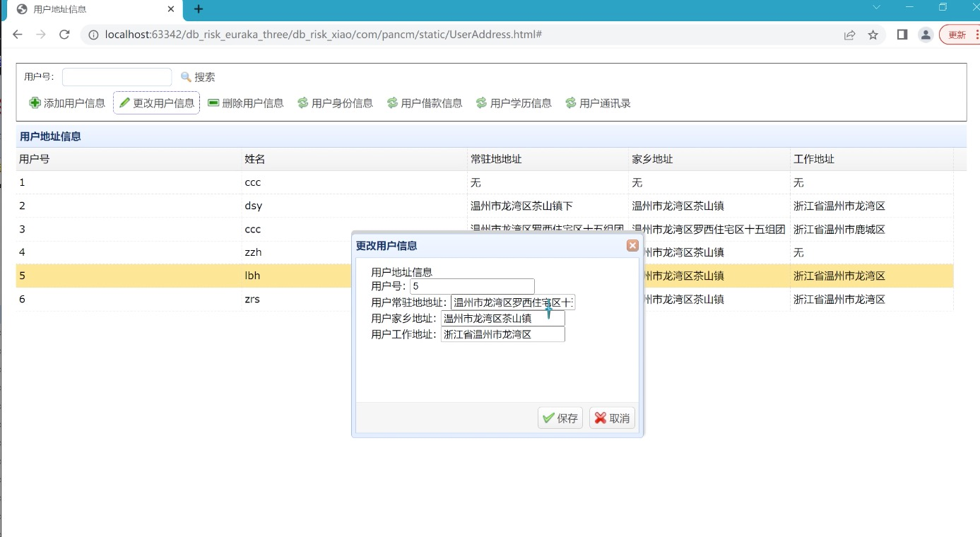Click the 工作地址 column header

click(872, 159)
